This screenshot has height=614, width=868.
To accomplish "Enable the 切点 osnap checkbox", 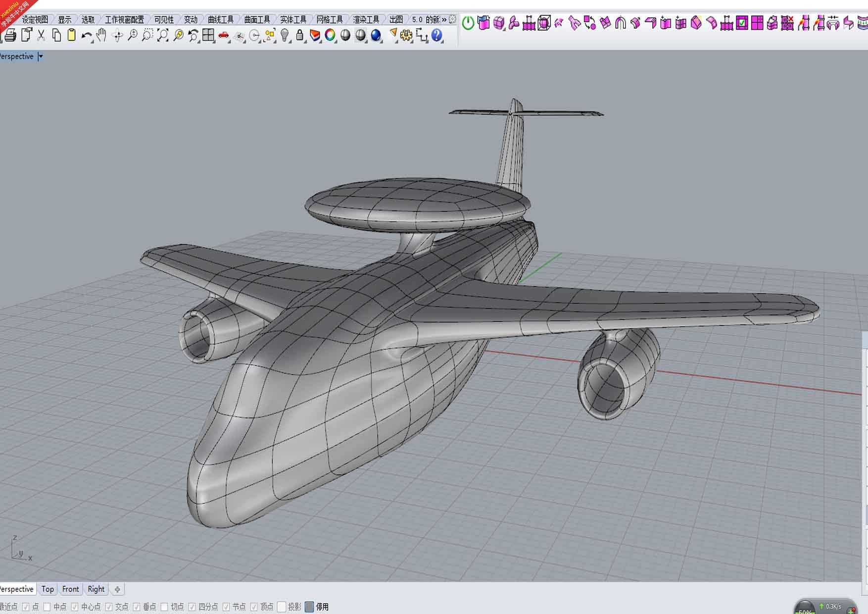I will coord(164,607).
